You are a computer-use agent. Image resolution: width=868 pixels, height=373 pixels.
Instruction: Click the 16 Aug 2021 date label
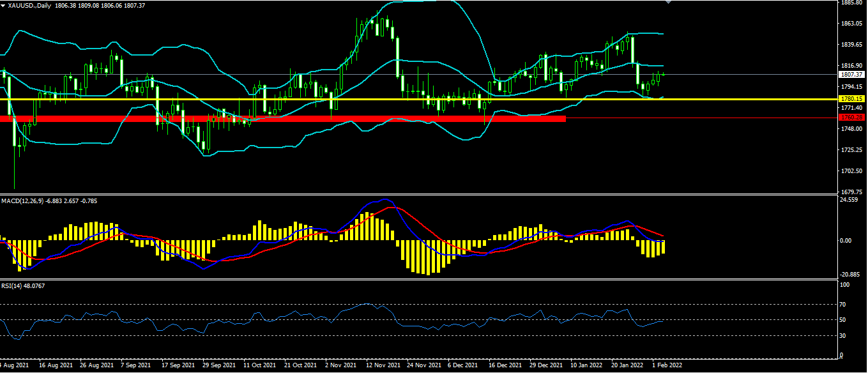[x=55, y=366]
